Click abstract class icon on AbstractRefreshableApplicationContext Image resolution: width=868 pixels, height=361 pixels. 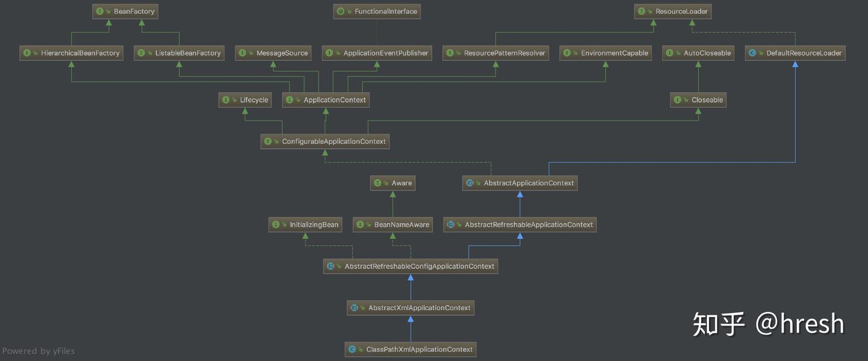coord(451,225)
